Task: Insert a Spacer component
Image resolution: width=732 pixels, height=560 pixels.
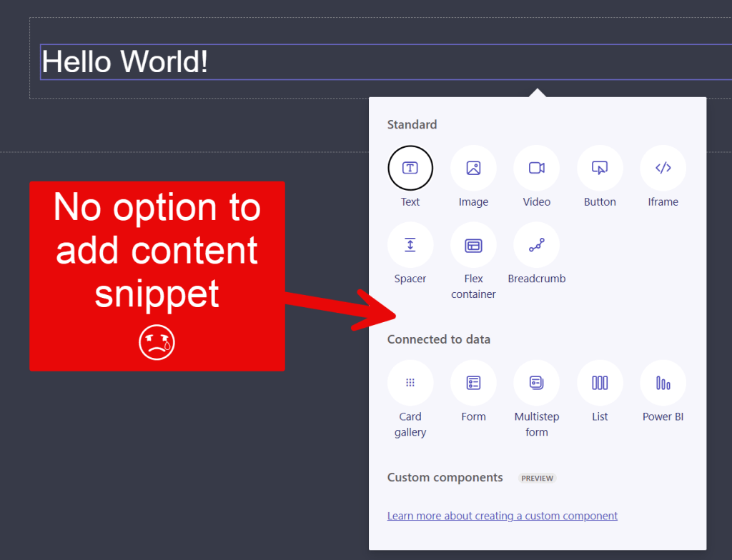Action: coord(410,245)
